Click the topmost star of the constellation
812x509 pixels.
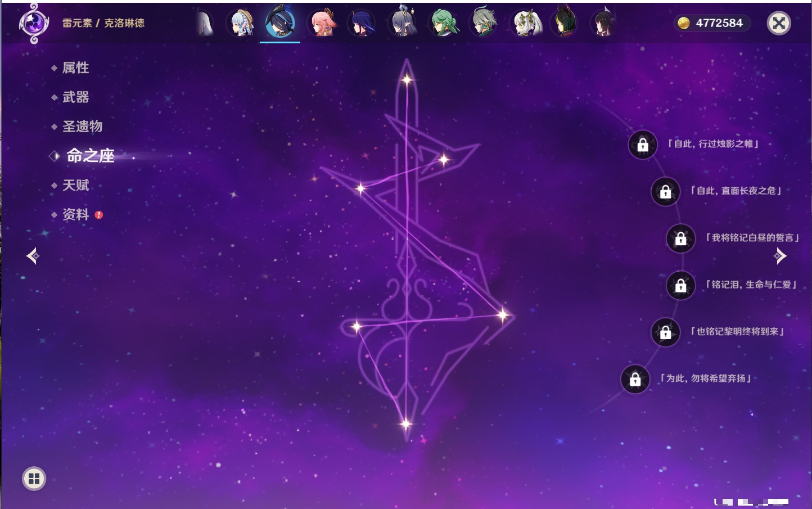(x=407, y=80)
